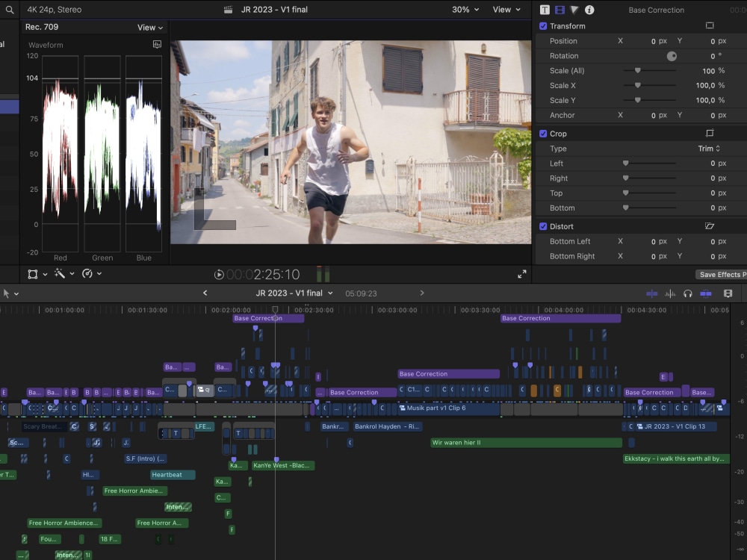Click the search magnifier icon
Image resolution: width=747 pixels, height=560 pixels.
pyautogui.click(x=10, y=10)
